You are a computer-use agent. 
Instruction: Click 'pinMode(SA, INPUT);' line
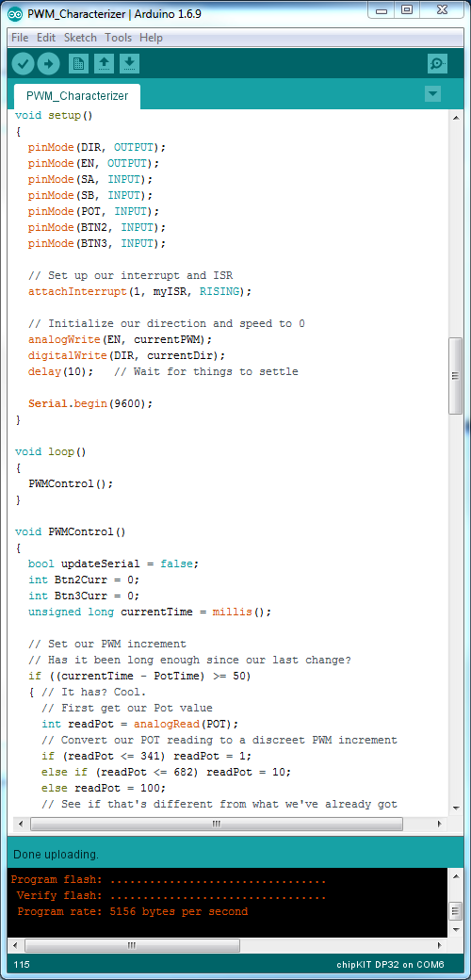click(x=90, y=179)
